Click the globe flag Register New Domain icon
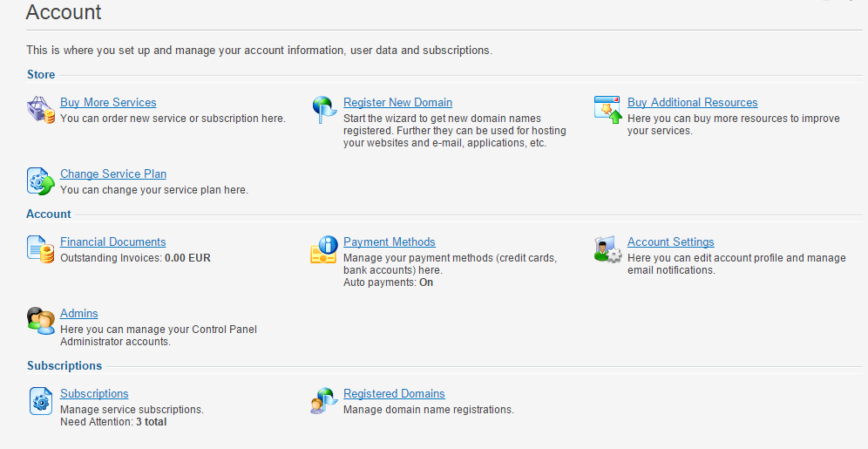This screenshot has height=449, width=868. click(x=324, y=110)
